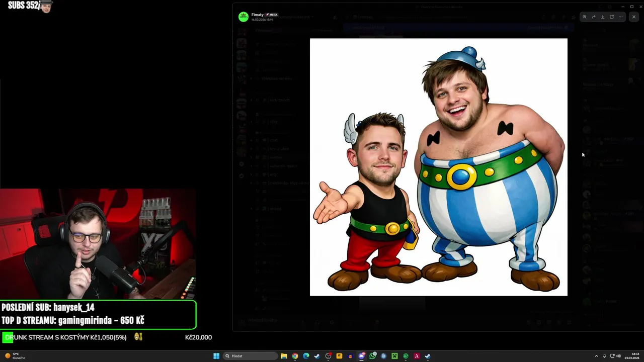644x362 pixels.
Task: Open image in browser icon
Action: tap(612, 17)
